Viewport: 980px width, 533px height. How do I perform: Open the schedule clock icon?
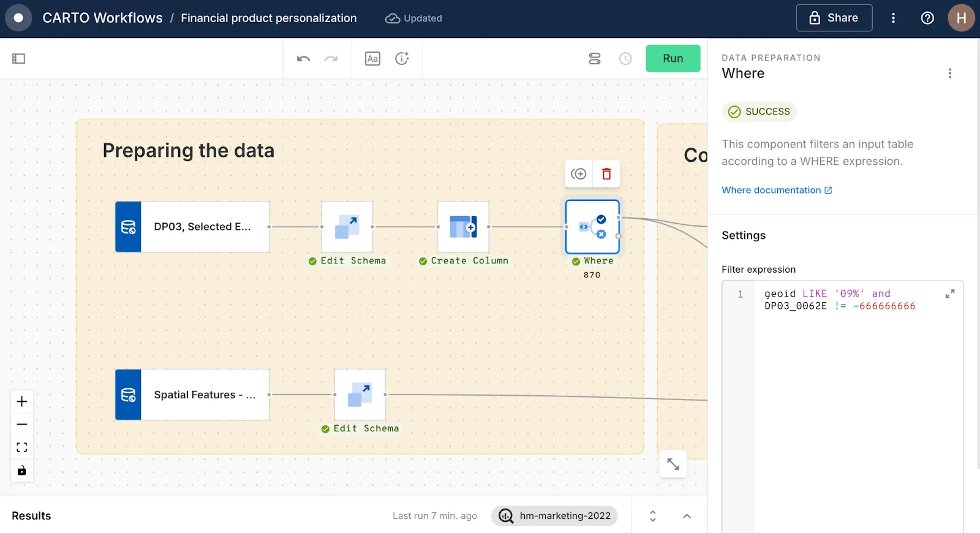[625, 59]
